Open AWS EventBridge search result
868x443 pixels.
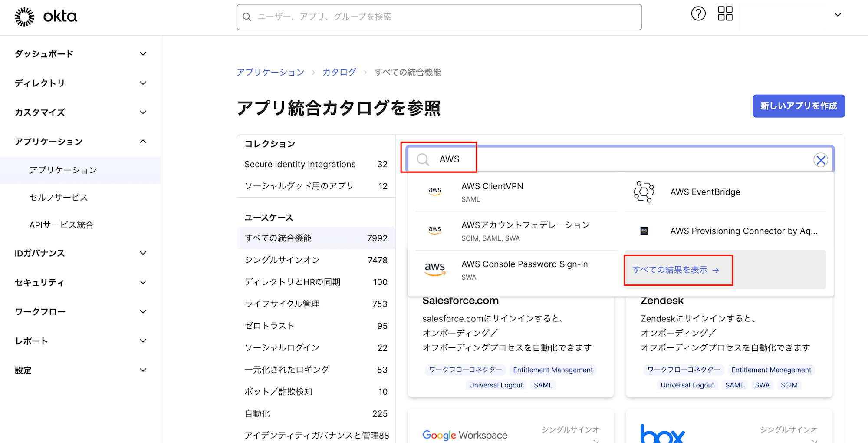tap(726, 192)
